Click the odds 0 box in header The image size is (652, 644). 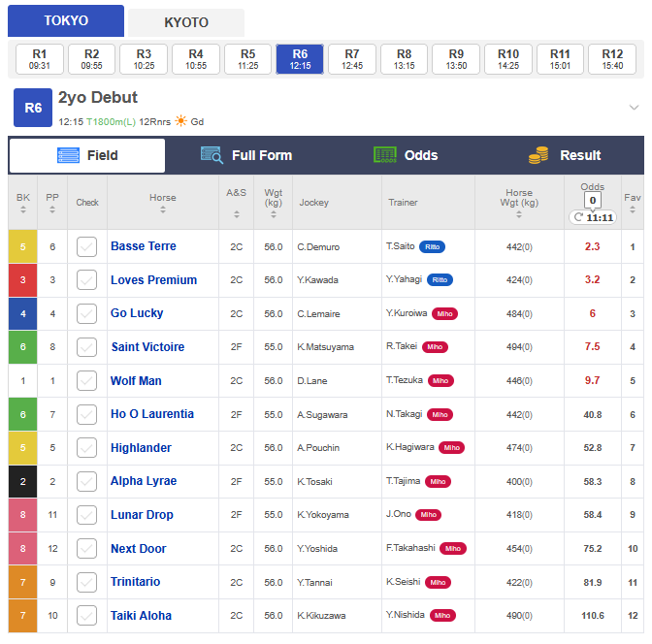pos(593,201)
